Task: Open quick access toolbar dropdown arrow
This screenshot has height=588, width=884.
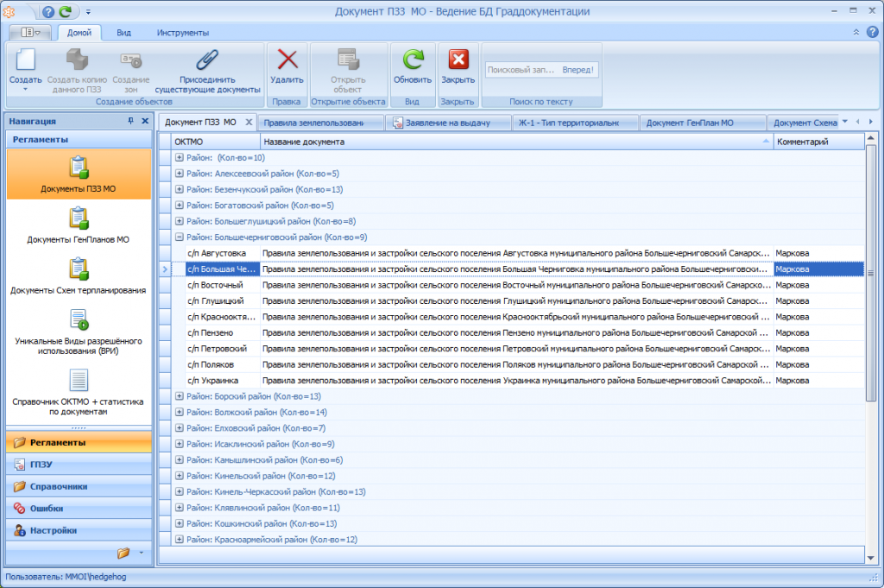Action: 89,11
